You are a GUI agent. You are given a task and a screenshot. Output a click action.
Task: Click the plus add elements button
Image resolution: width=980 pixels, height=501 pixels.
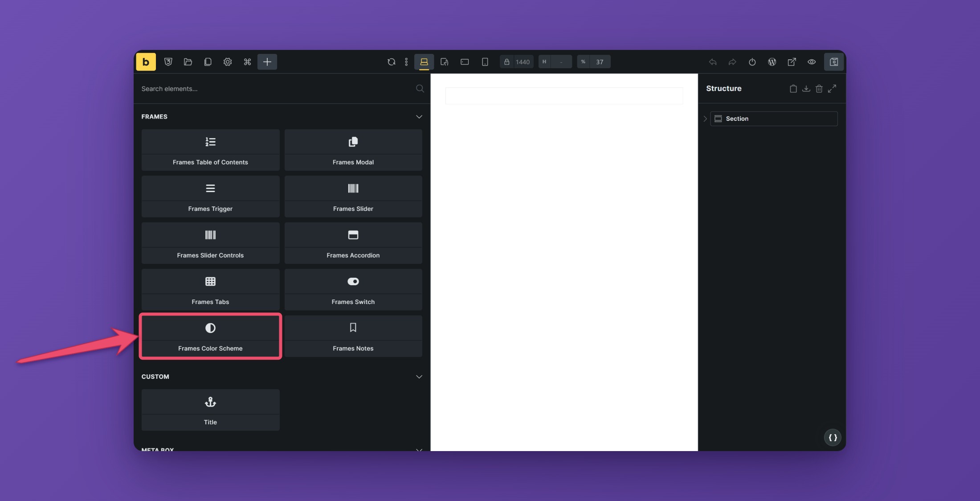pos(267,62)
